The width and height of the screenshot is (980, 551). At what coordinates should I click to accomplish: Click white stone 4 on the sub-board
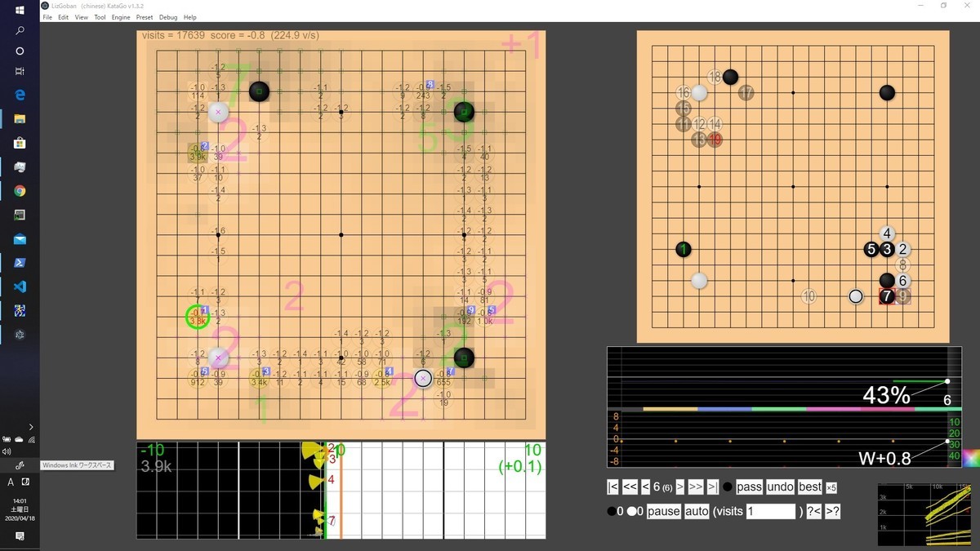[x=887, y=233]
